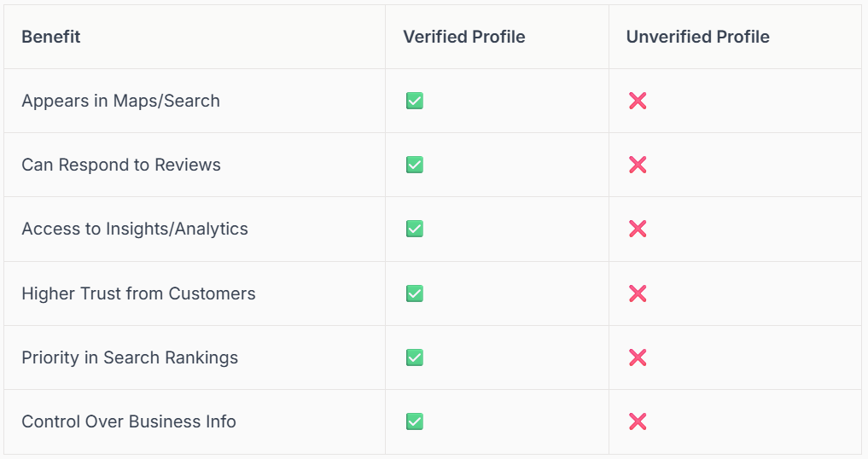Viewport: 868px width, 459px height.
Task: Click red X for Can Respond to Reviews
Action: pyautogui.click(x=638, y=165)
